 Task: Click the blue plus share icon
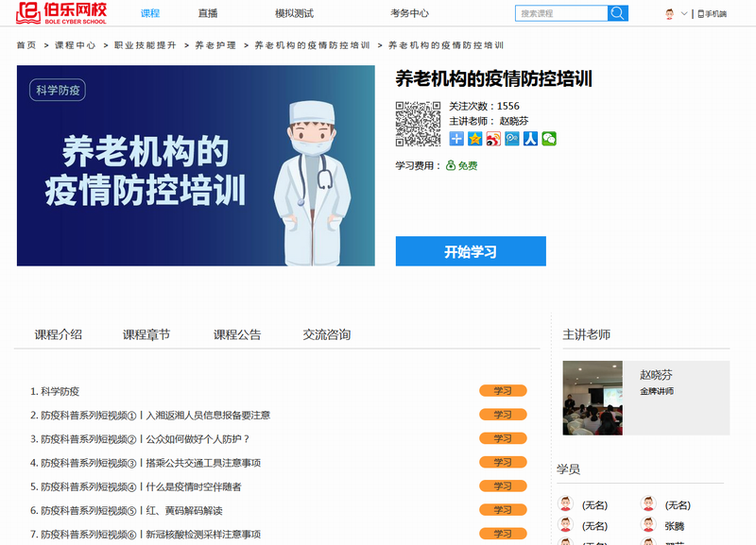coord(456,139)
